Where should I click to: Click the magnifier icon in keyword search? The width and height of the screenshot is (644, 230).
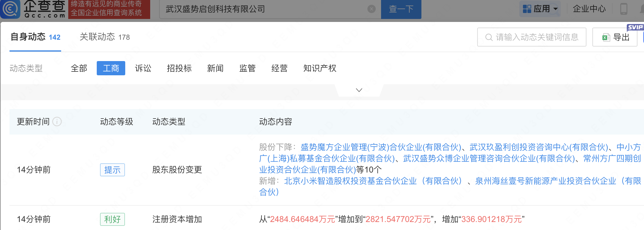coord(488,37)
